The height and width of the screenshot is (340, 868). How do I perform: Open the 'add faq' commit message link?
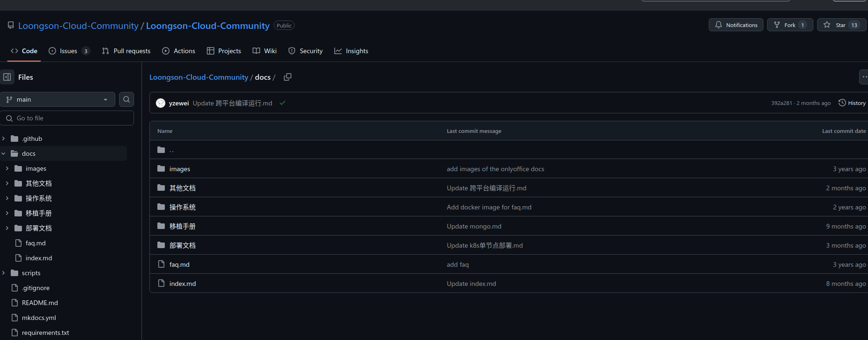point(458,264)
